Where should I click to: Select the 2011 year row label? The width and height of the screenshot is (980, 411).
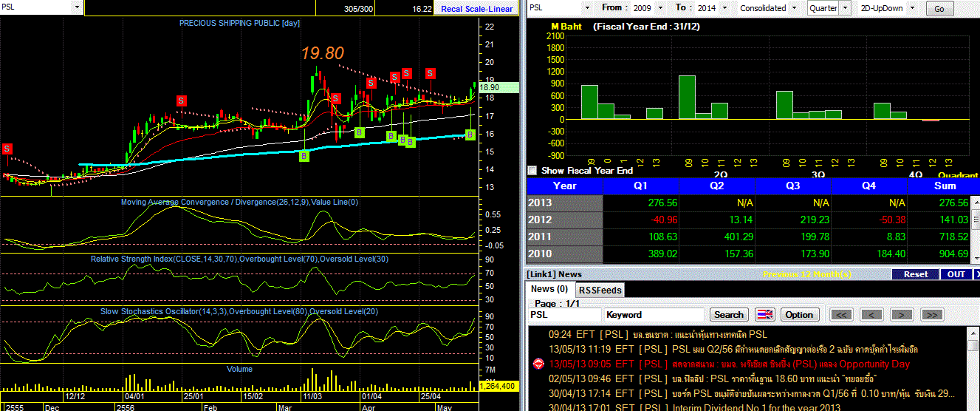pyautogui.click(x=564, y=237)
